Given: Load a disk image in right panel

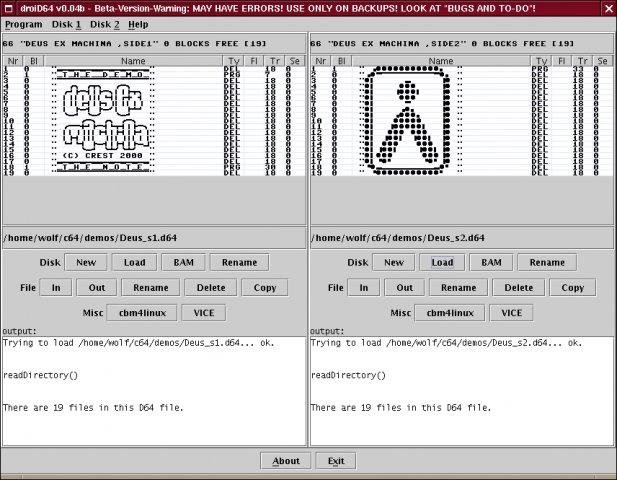Looking at the screenshot, I should tap(442, 262).
